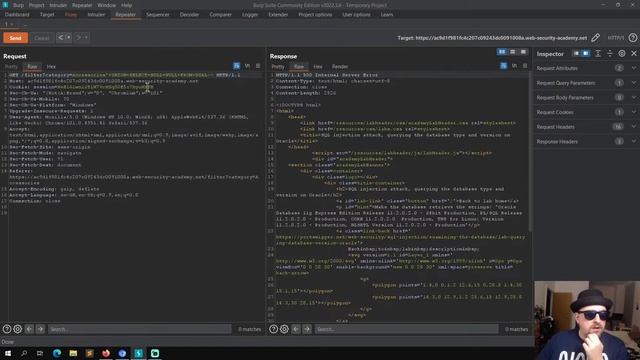Expand Request Headers section
This screenshot has width=640, height=360.
587,127
